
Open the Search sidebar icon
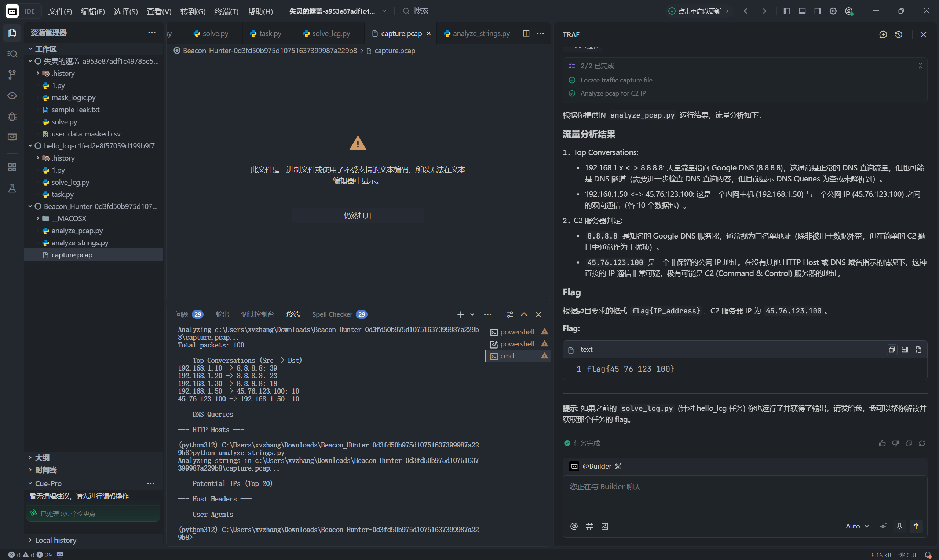pyautogui.click(x=12, y=54)
